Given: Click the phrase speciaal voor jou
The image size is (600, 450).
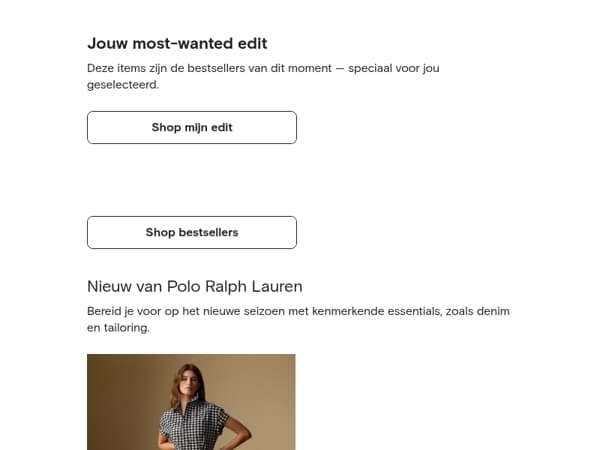Looking at the screenshot, I should pyautogui.click(x=394, y=68).
